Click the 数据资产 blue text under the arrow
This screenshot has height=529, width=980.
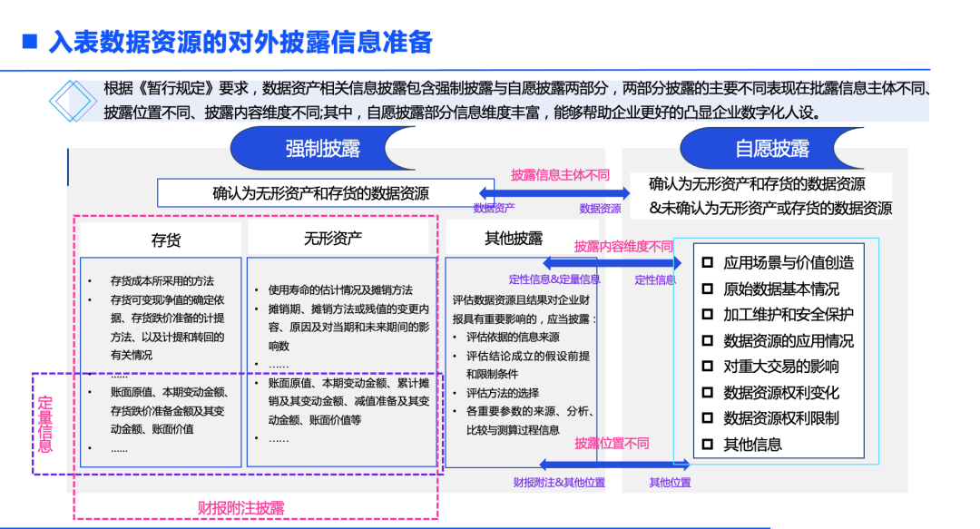coord(495,209)
